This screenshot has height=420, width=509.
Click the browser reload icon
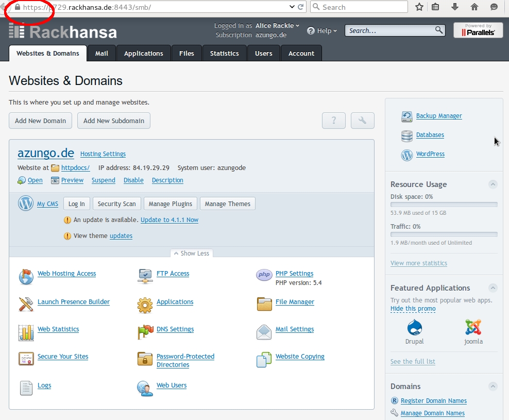tap(300, 7)
